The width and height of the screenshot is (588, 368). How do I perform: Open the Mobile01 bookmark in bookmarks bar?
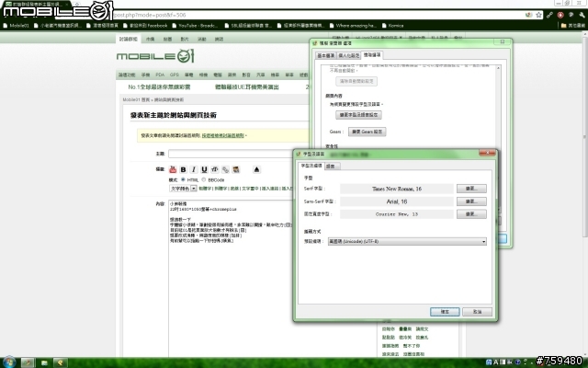[17, 26]
